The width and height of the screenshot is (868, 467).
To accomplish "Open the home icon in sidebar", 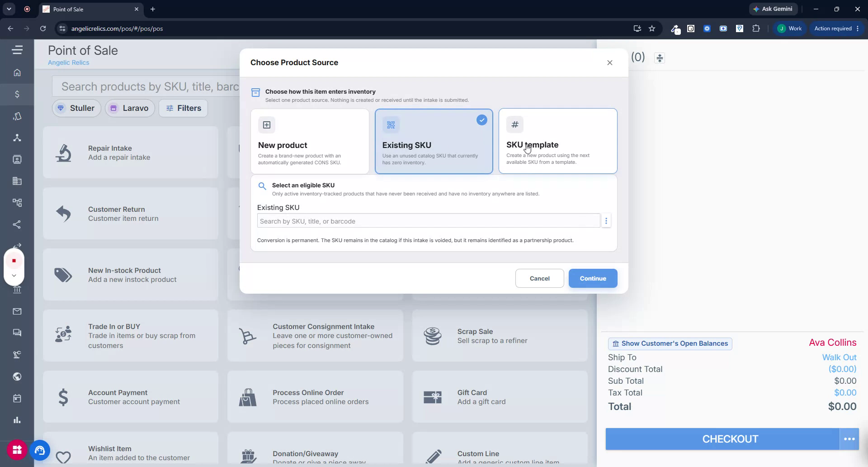I will (17, 72).
